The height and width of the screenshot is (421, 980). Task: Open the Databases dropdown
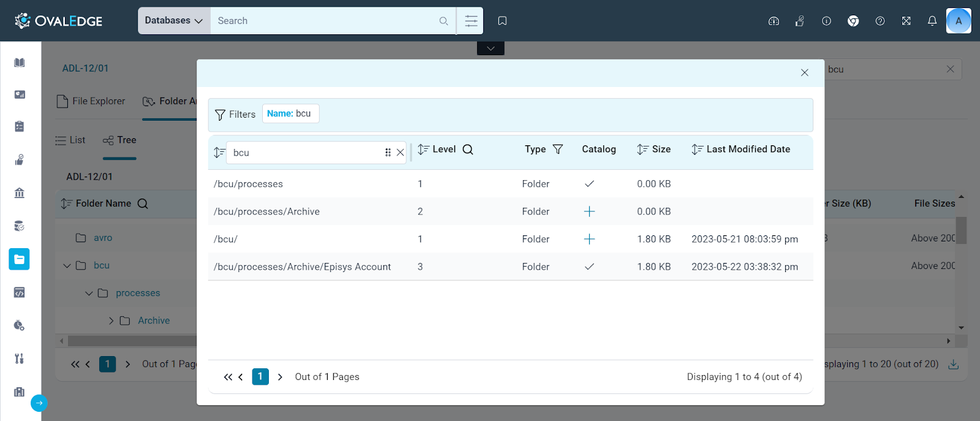point(174,21)
